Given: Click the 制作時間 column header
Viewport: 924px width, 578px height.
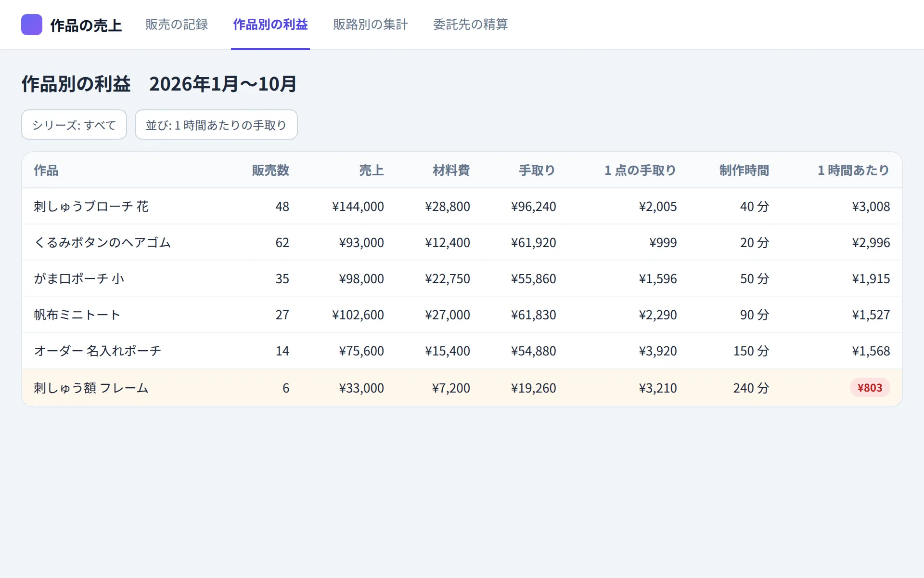Looking at the screenshot, I should point(744,170).
